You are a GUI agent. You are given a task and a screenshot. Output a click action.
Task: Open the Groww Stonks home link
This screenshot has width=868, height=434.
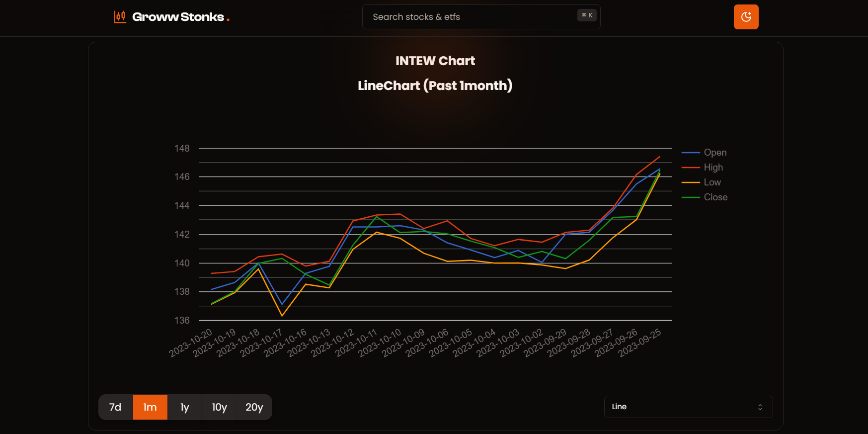(x=171, y=17)
